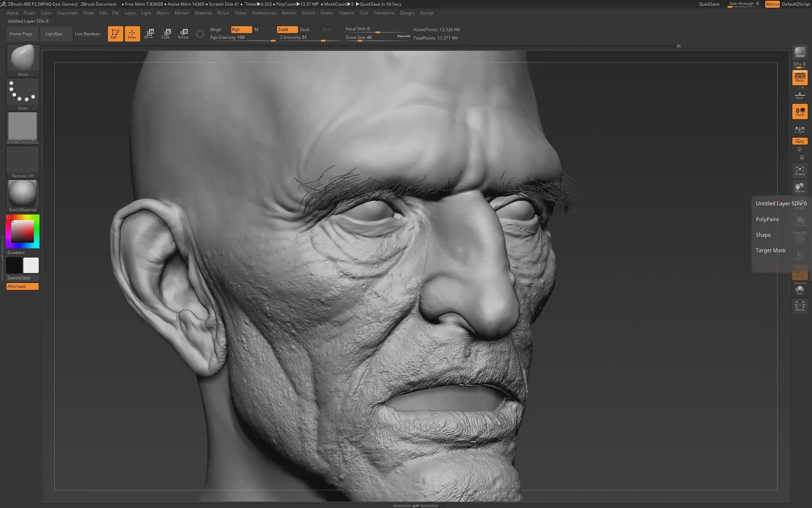Click the L.Sym symmetry icon

800,129
